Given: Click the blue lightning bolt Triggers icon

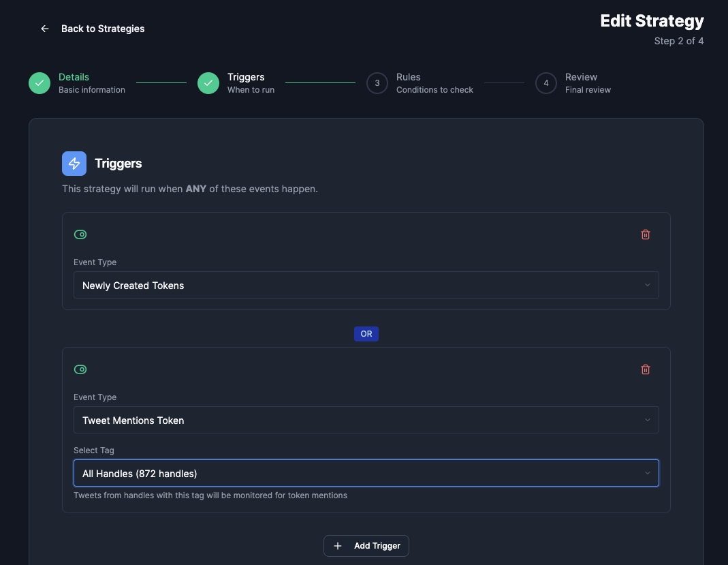Looking at the screenshot, I should coord(74,163).
